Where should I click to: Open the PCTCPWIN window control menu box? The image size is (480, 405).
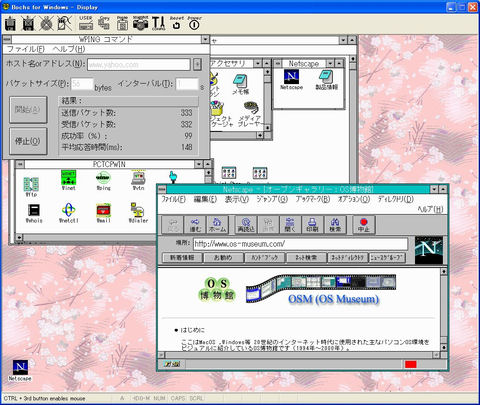[x=20, y=164]
